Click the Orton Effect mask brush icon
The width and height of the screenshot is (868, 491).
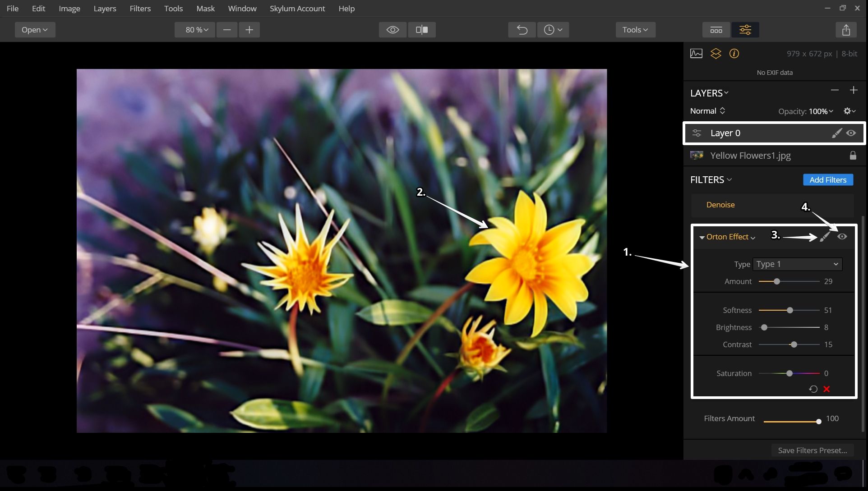tap(825, 237)
